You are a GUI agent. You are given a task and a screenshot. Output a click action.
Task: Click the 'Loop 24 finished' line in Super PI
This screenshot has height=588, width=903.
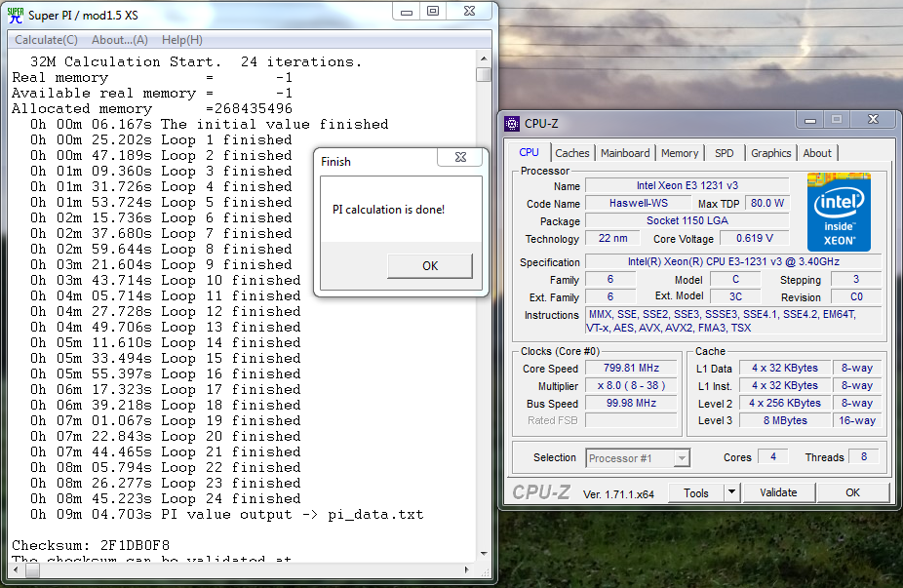coord(165,498)
